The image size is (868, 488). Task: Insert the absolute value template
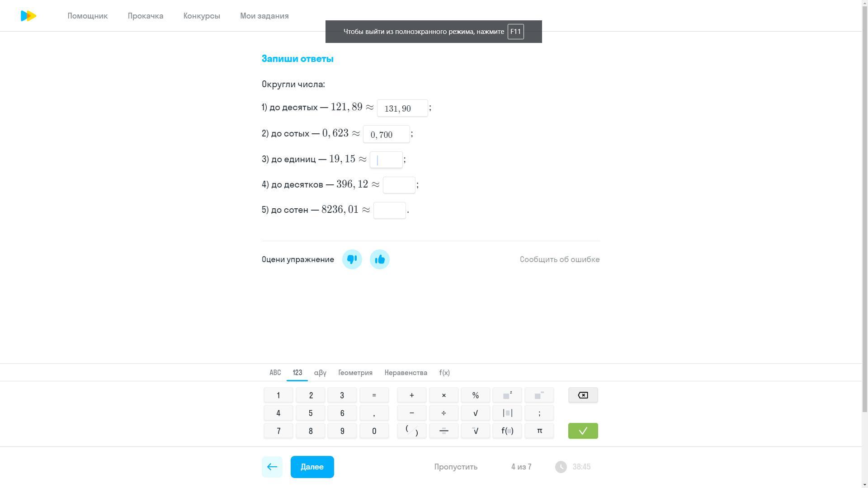click(507, 413)
